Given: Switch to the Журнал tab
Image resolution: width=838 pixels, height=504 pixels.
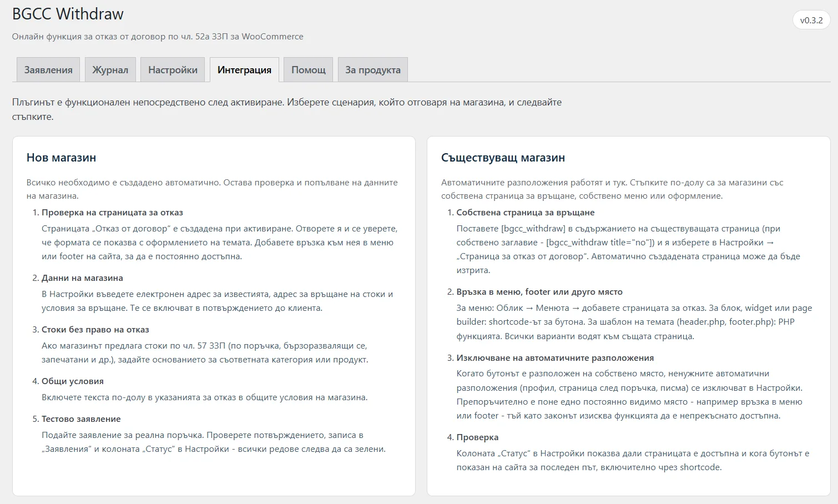Looking at the screenshot, I should (110, 69).
